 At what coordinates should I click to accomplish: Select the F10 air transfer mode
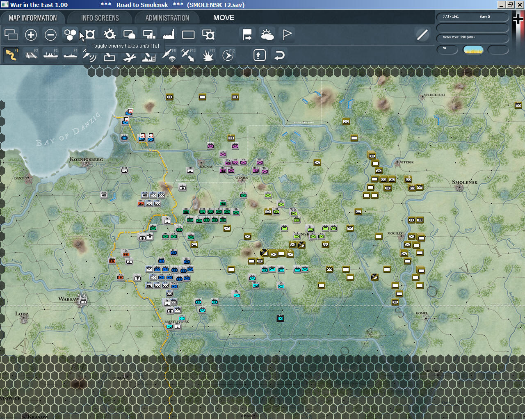(x=188, y=55)
